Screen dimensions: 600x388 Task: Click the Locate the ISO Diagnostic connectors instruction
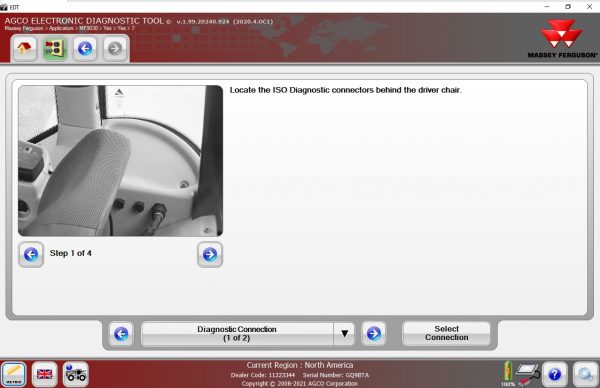346,90
